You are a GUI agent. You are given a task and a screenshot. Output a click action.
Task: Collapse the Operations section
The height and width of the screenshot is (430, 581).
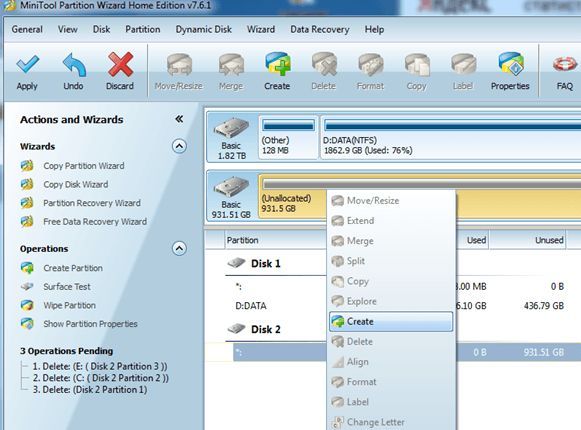coord(179,248)
